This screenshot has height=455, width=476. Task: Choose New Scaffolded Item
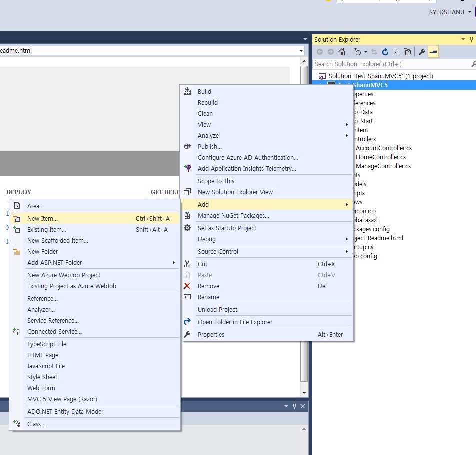pyautogui.click(x=58, y=240)
